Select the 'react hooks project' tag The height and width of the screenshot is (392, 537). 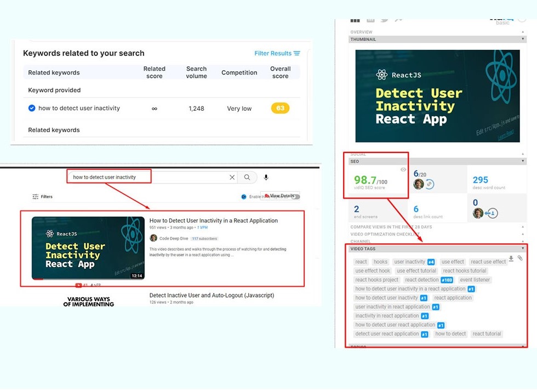(x=377, y=280)
